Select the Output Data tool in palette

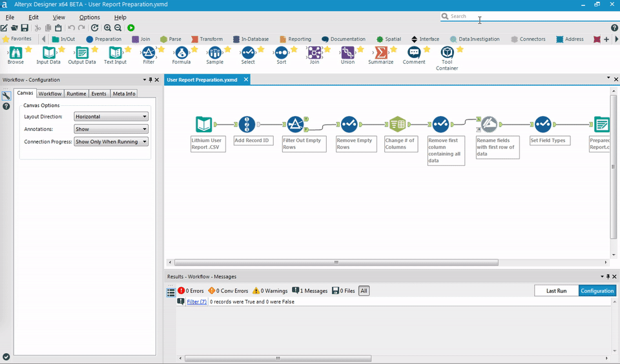tap(82, 56)
